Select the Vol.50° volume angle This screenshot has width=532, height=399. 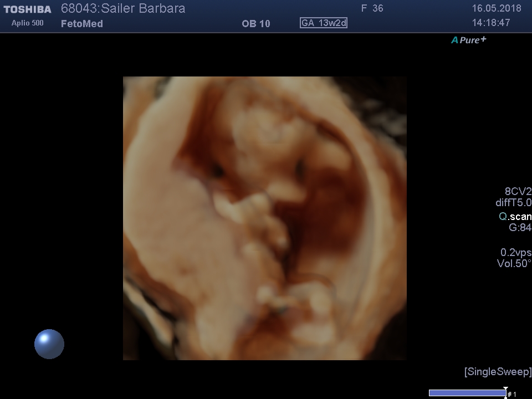[x=514, y=264]
